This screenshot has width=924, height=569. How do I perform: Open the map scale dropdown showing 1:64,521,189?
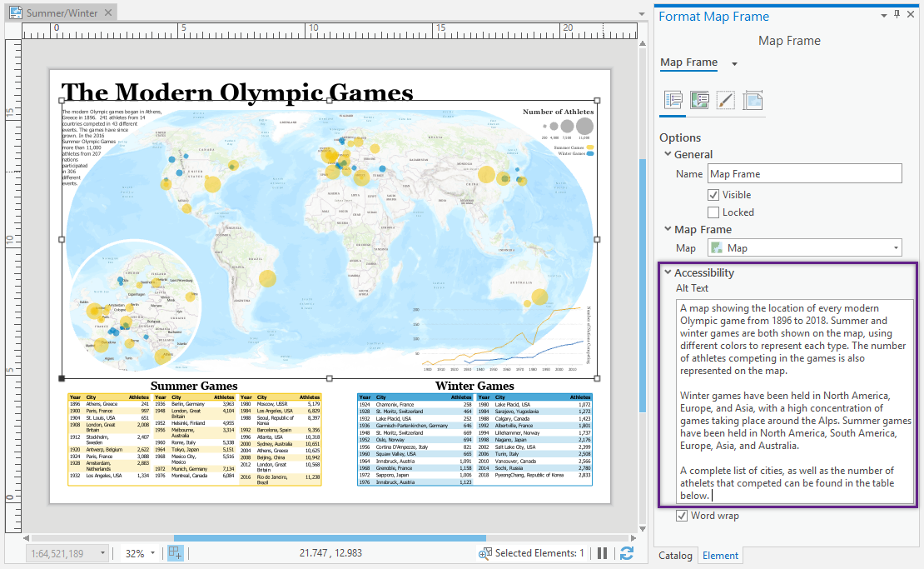pos(102,553)
